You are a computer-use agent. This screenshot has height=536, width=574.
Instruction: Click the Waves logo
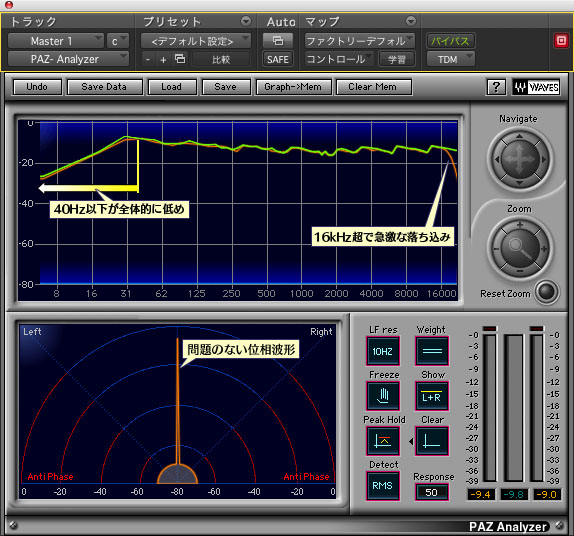(x=536, y=87)
